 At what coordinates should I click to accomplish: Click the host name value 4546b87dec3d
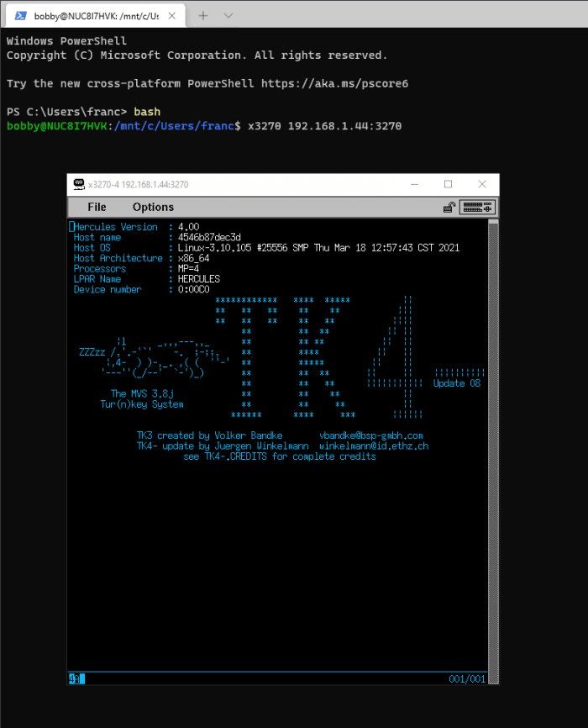click(x=209, y=237)
